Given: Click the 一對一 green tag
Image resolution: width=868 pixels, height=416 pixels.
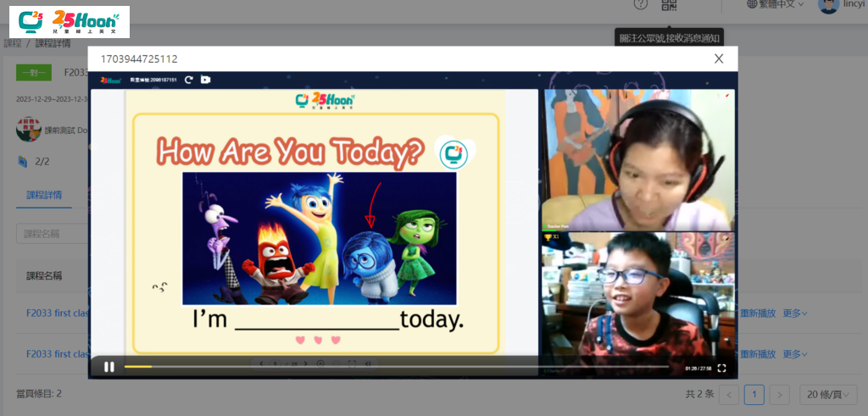Looking at the screenshot, I should click(x=34, y=73).
